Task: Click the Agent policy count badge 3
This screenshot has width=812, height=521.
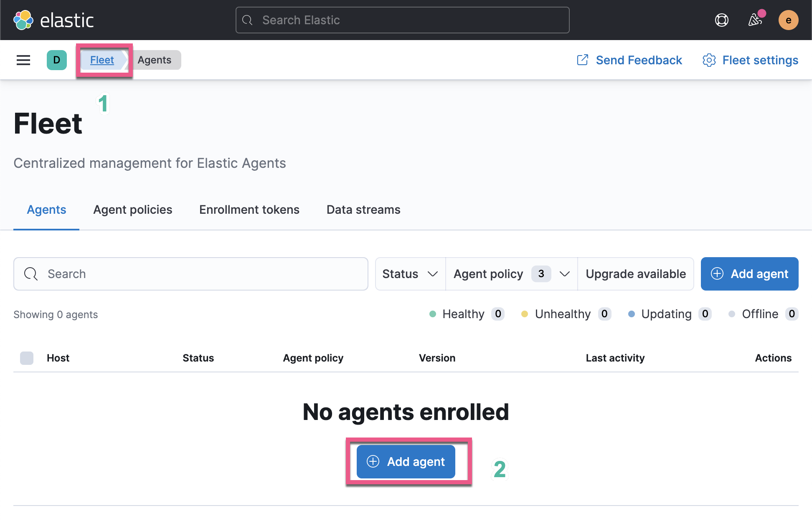Action: click(x=541, y=274)
